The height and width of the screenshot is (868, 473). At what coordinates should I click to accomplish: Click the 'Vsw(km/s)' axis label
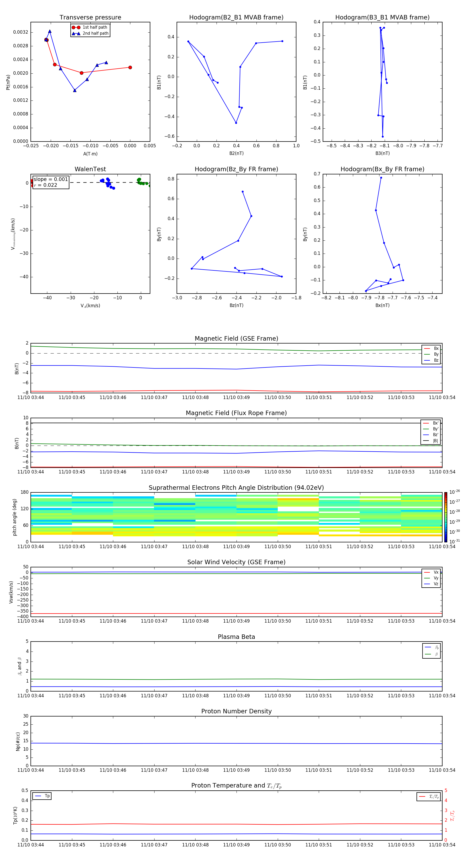click(x=11, y=592)
